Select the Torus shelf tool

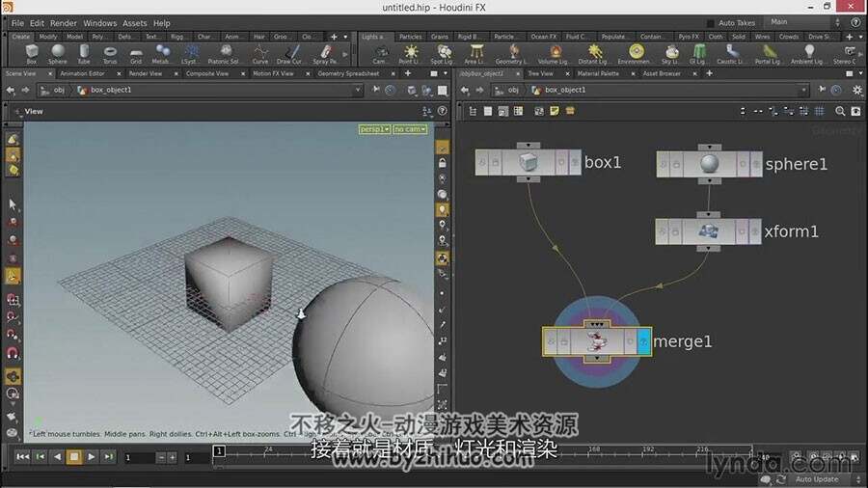coord(110,54)
